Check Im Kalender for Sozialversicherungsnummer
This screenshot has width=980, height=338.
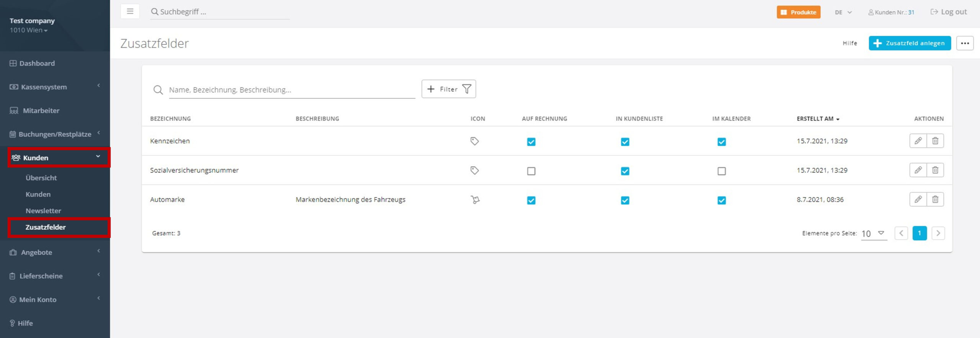coord(722,171)
